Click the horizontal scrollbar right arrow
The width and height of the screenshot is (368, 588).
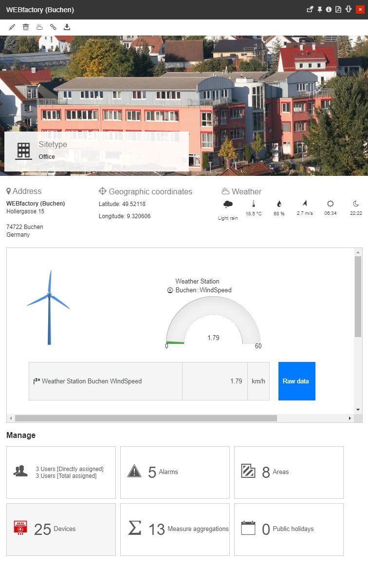click(x=350, y=418)
